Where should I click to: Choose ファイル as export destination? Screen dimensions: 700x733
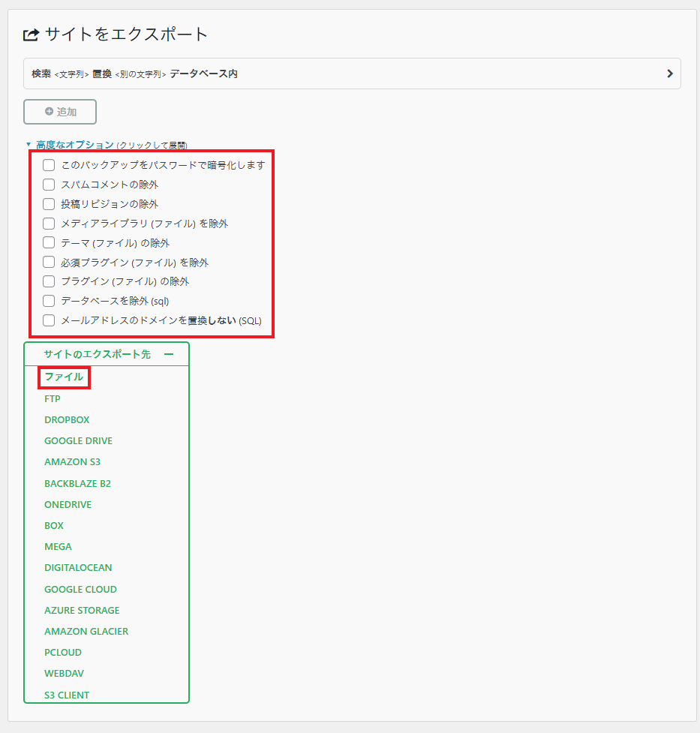[x=64, y=377]
